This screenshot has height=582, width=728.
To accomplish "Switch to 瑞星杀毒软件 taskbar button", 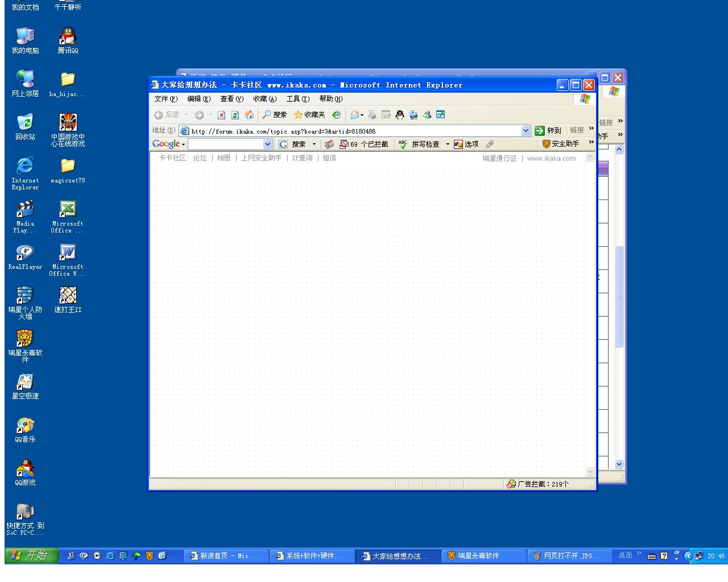I will coord(483,556).
